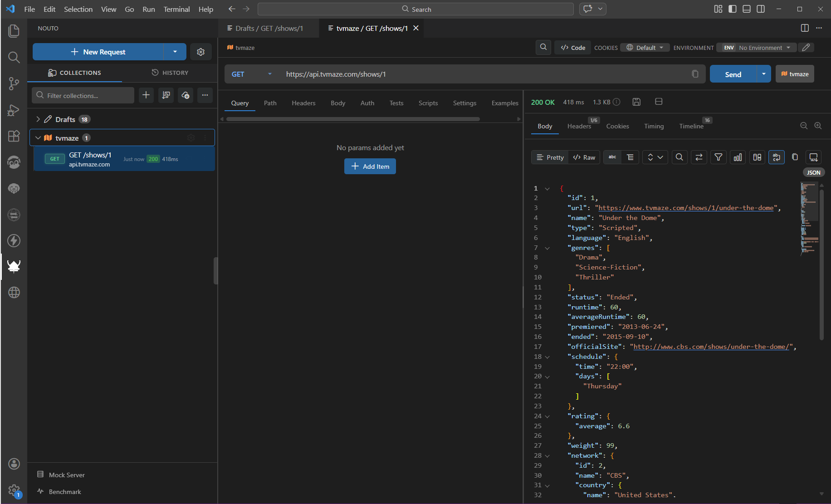Open the Accounts icon in activity bar

coord(14,464)
